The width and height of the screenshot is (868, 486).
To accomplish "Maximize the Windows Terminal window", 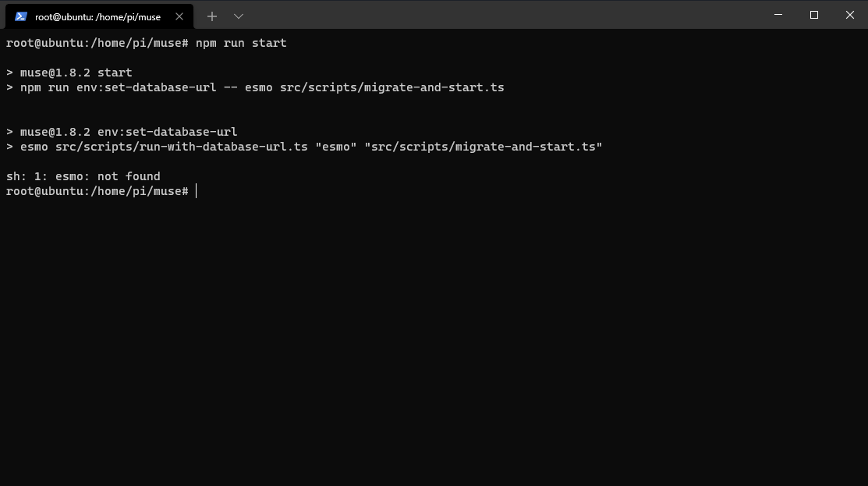I will (x=813, y=15).
